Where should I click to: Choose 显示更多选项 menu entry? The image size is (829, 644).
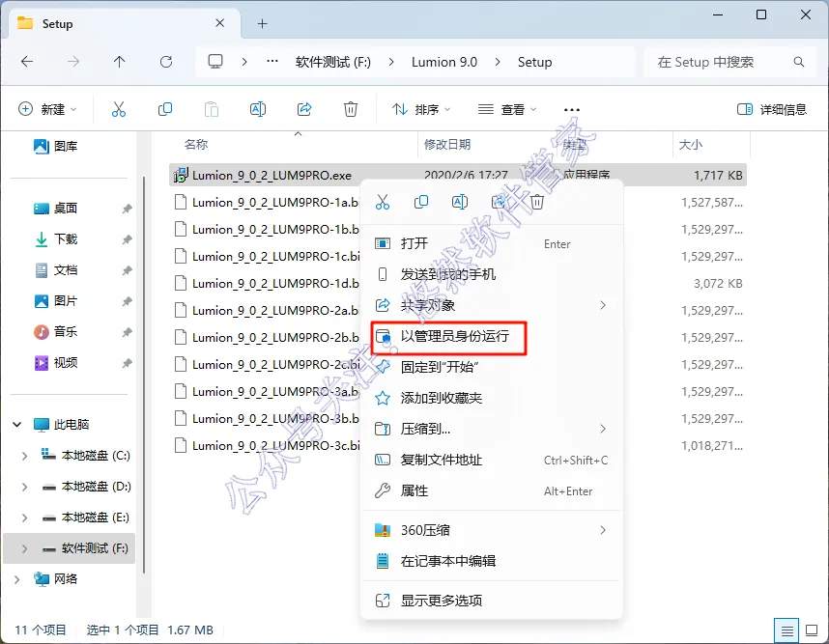(491, 601)
